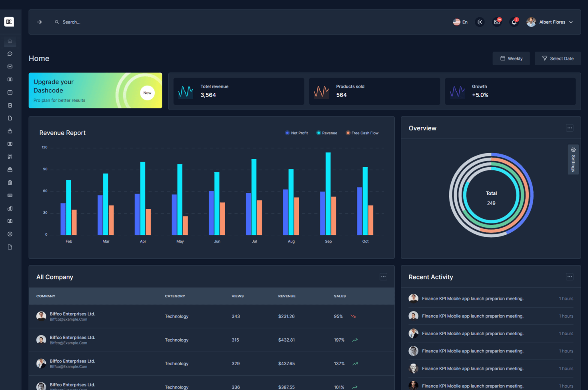Click the 315 views cell
Screen dimensions: 588x390
click(235, 340)
